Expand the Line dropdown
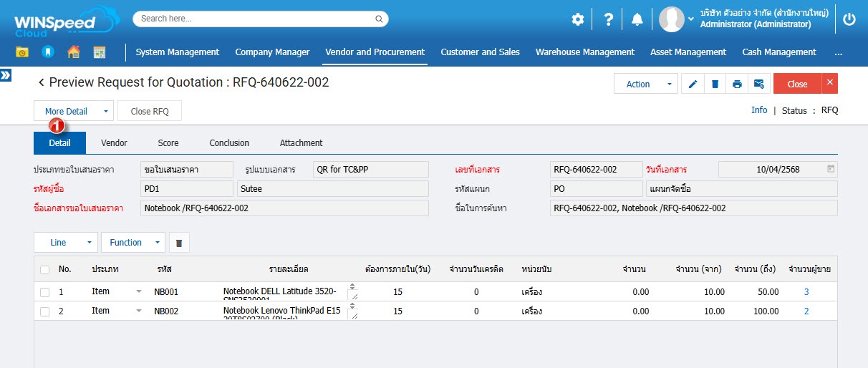The height and width of the screenshot is (368, 868). (x=66, y=243)
